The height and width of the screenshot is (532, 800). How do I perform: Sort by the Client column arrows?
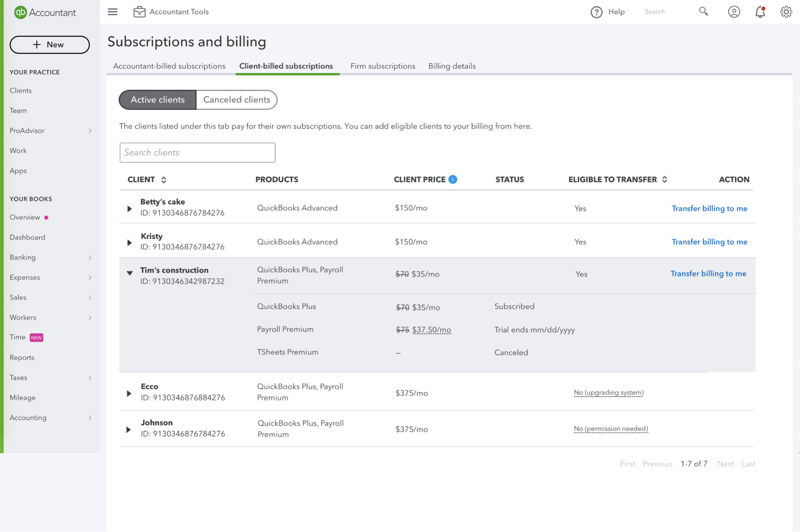point(164,180)
